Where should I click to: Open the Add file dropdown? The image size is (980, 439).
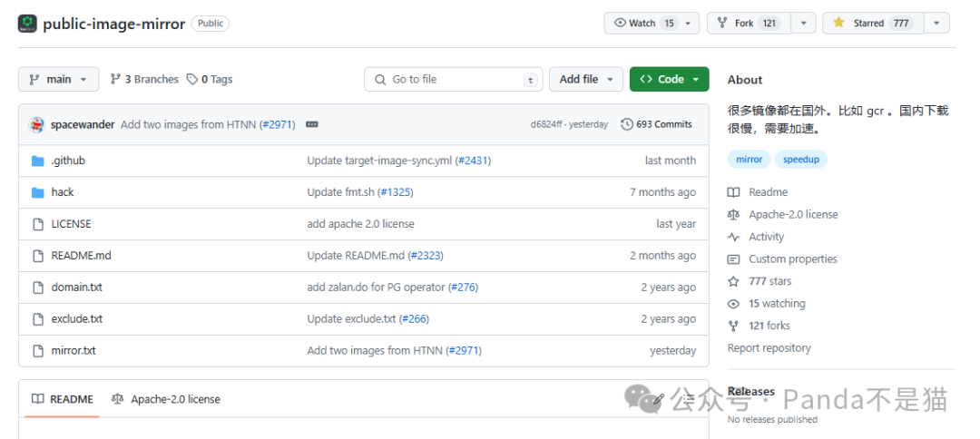pos(586,80)
